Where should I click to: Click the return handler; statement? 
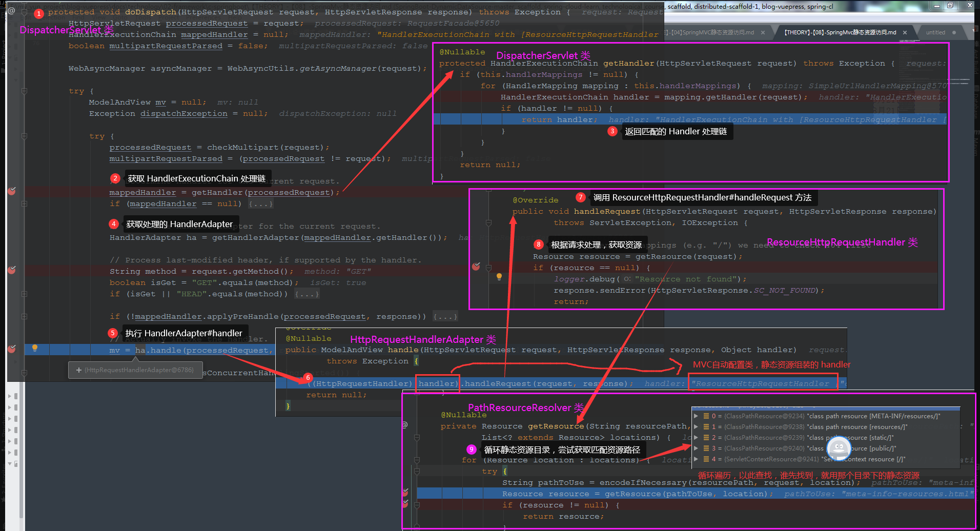point(560,120)
